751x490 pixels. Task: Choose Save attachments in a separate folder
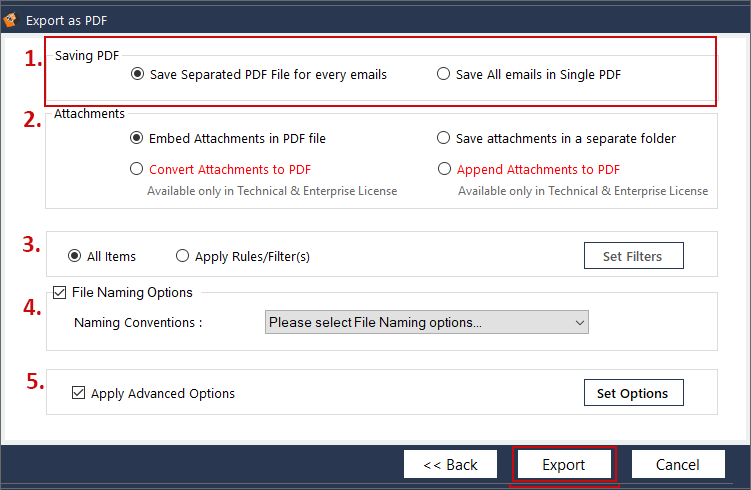pos(444,138)
